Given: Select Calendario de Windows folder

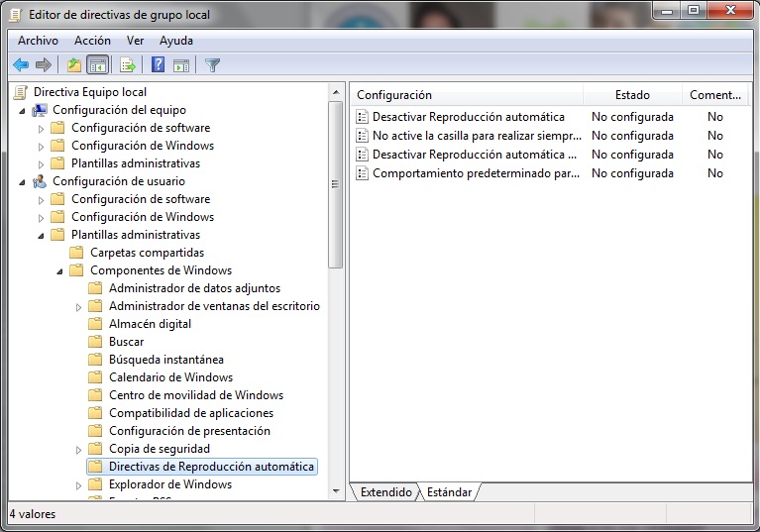Looking at the screenshot, I should [170, 377].
